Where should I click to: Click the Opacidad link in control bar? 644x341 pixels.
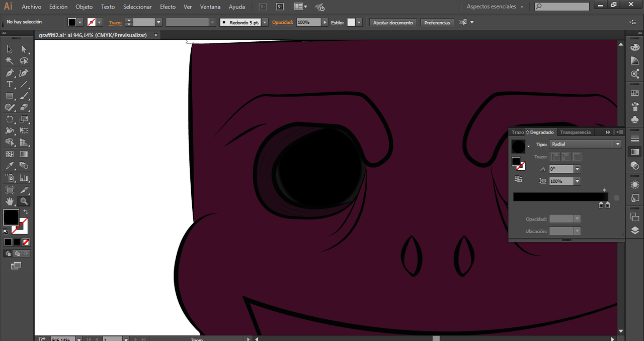coord(282,23)
